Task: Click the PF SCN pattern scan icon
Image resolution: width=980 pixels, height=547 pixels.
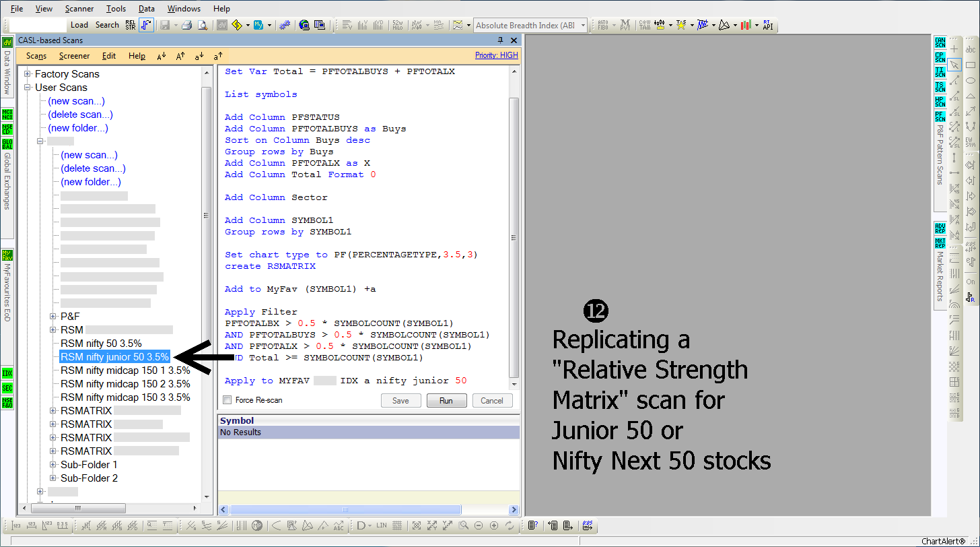Action: click(940, 116)
